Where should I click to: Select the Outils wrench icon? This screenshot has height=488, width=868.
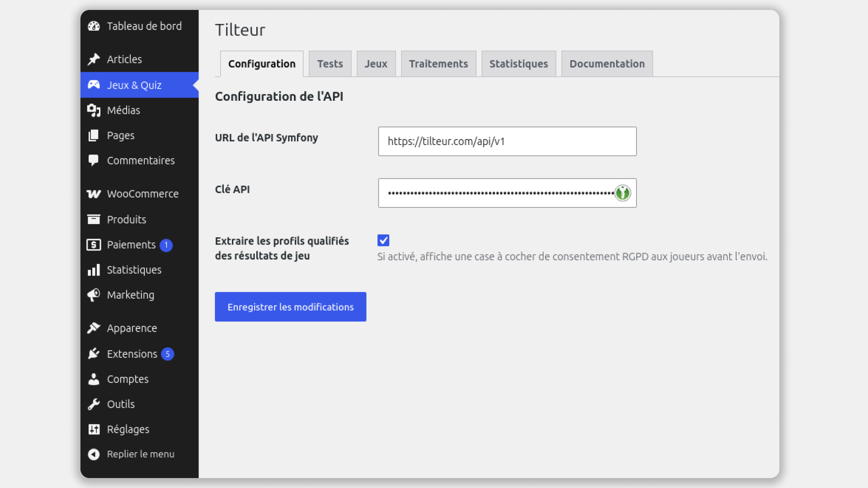(x=94, y=404)
